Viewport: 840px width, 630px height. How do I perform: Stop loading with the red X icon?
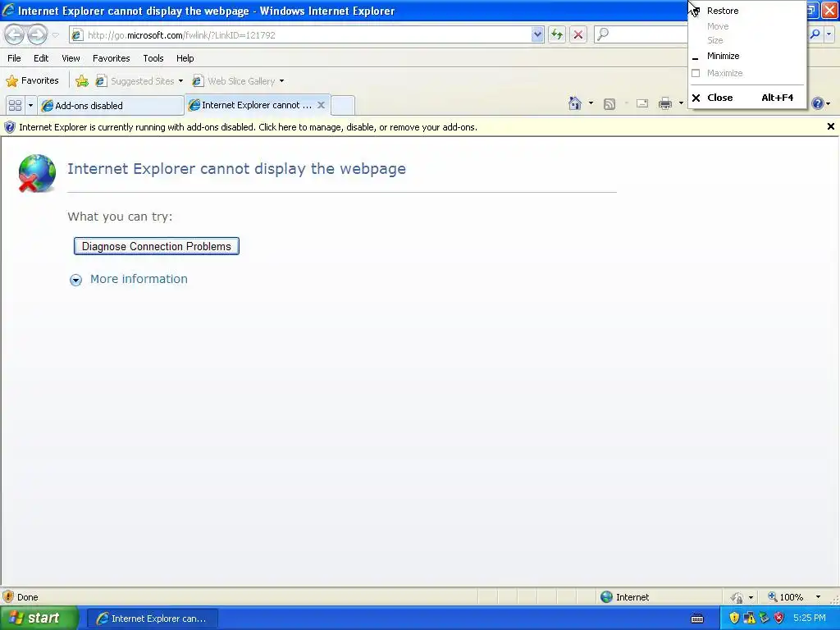pyautogui.click(x=578, y=34)
